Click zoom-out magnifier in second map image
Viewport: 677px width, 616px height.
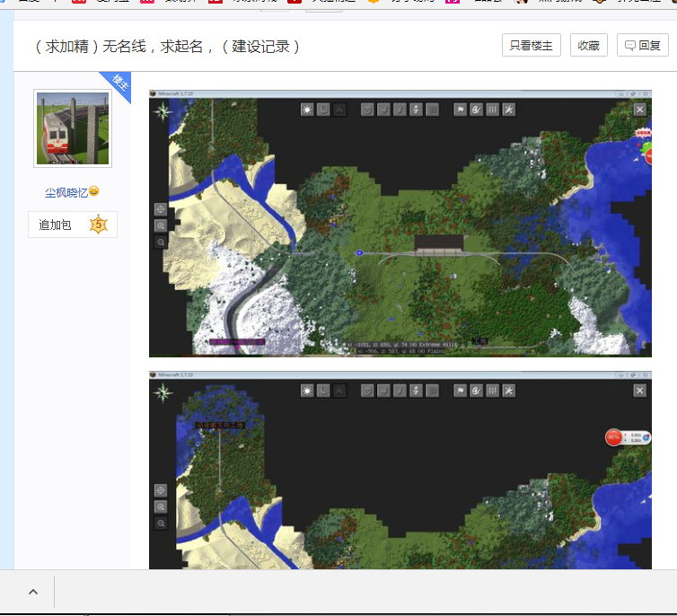point(161,524)
